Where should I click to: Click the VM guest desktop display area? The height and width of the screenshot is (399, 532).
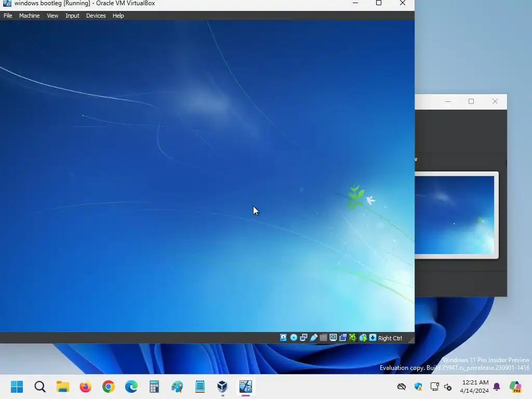click(207, 176)
